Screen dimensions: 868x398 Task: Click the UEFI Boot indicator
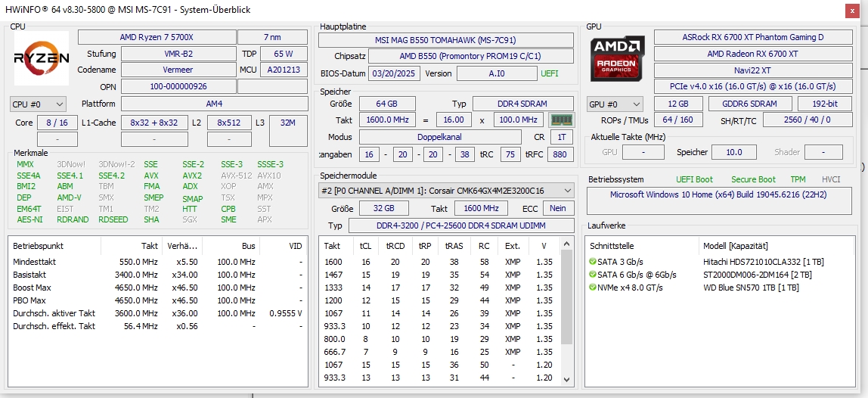pos(694,179)
